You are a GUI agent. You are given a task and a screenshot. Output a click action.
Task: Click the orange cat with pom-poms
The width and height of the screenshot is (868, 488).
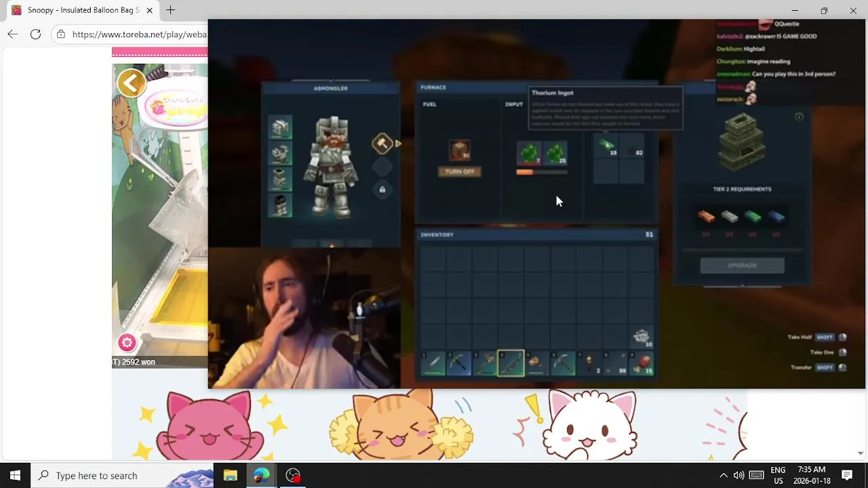(x=401, y=426)
